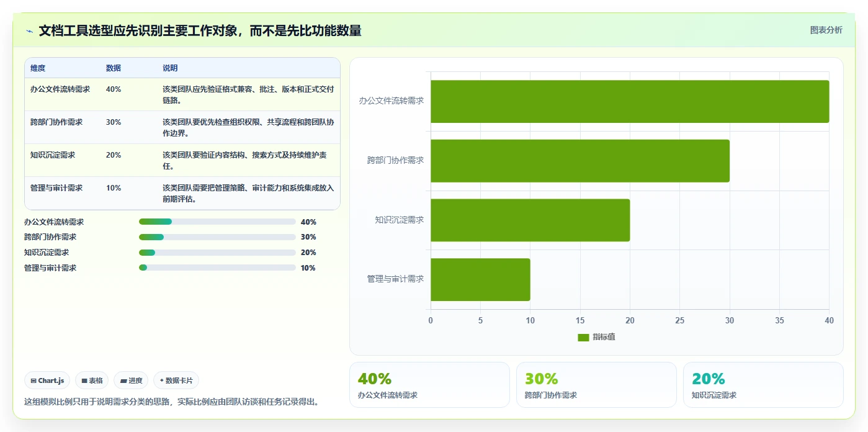Click the 30% 跨部门协作需求 data card
This screenshot has height=432, width=868.
click(x=596, y=385)
